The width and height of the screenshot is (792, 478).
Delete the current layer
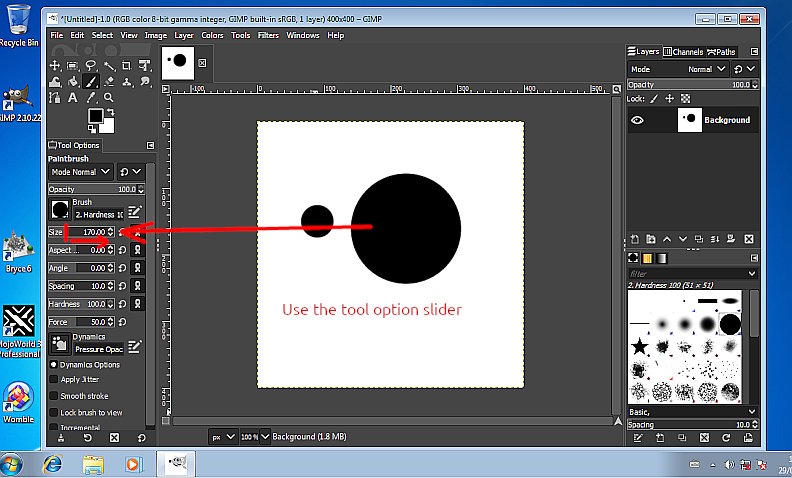point(750,239)
